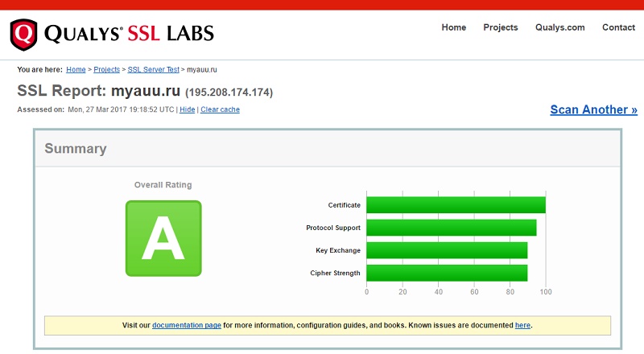
Task: Click the Certificate score bar
Action: (x=456, y=205)
